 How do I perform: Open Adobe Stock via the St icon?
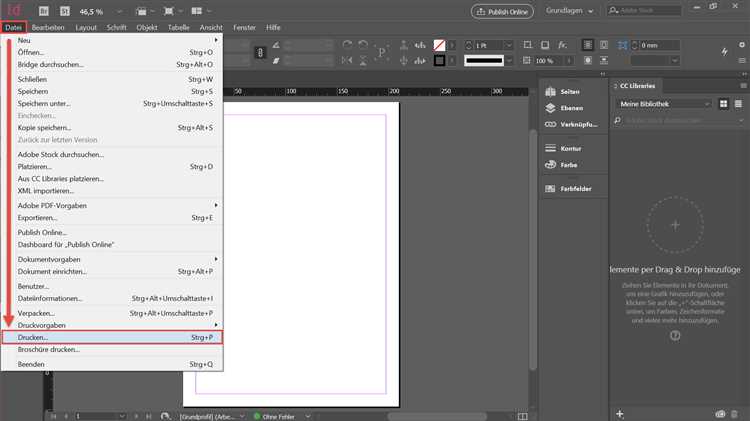[65, 11]
